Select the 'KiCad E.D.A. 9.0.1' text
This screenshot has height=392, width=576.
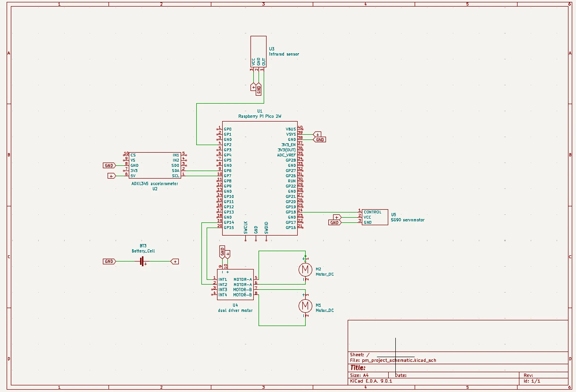coord(371,381)
